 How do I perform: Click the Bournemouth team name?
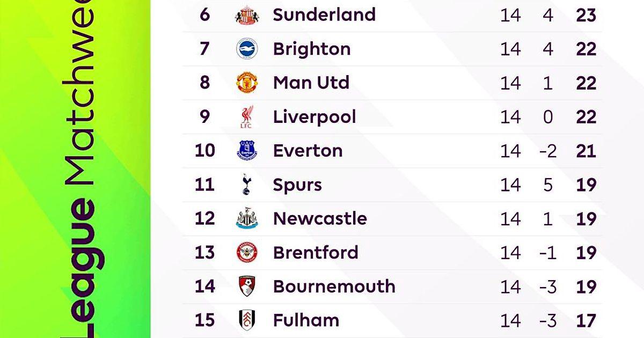(334, 286)
